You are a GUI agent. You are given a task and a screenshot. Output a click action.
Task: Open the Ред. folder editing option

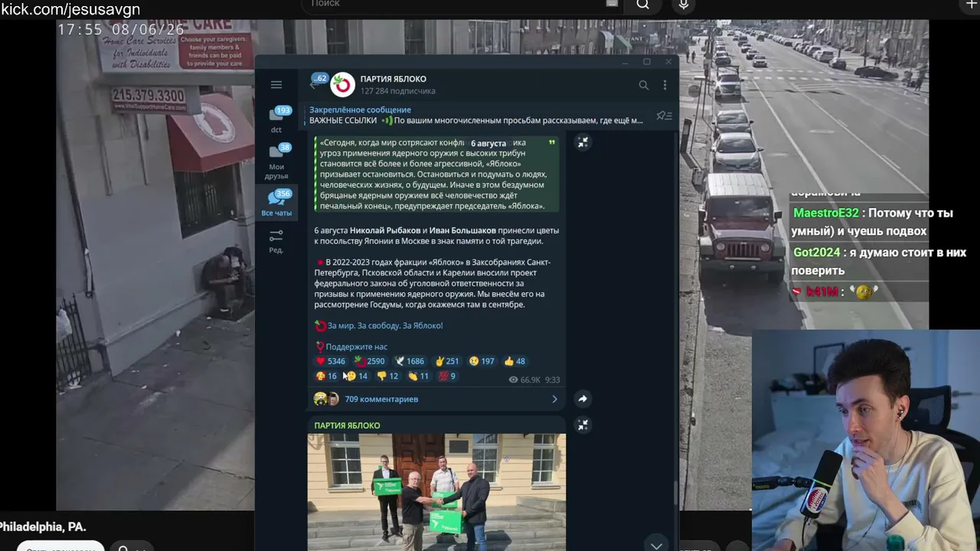point(276,241)
